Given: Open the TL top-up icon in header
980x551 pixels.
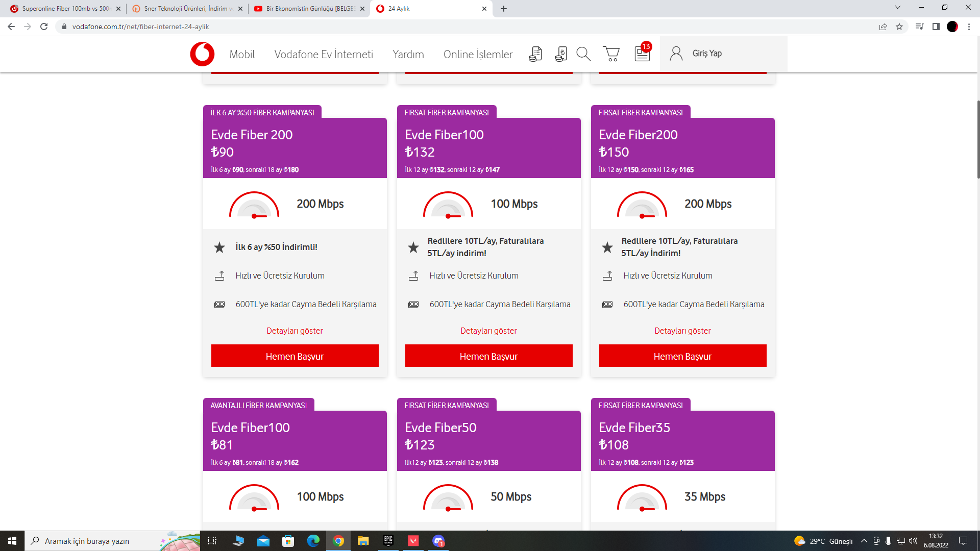Looking at the screenshot, I should click(x=560, y=54).
